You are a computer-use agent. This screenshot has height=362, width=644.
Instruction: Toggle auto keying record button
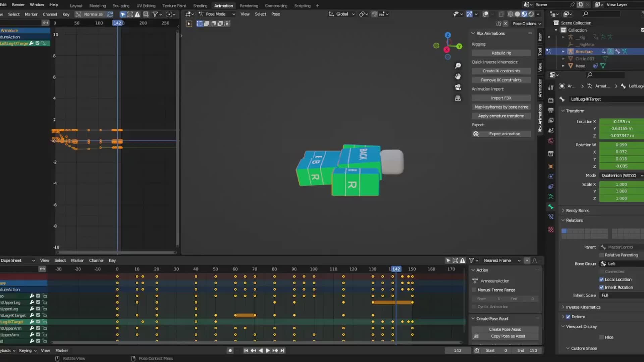(230, 350)
